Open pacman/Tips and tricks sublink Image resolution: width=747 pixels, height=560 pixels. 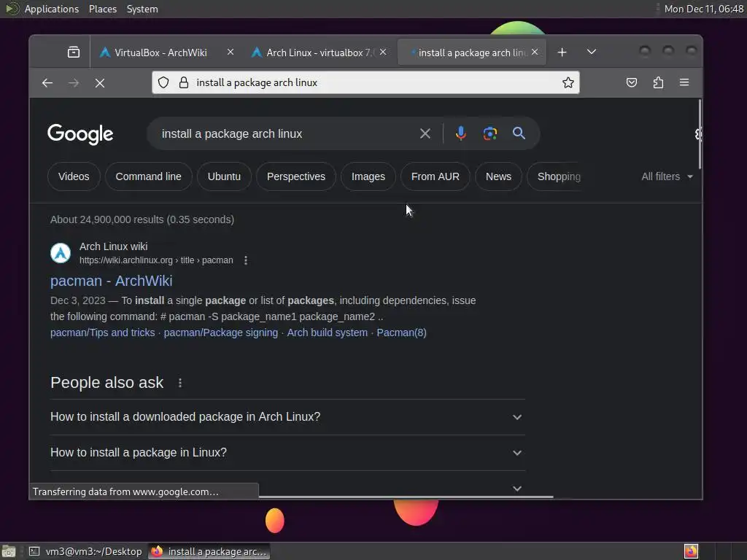[x=102, y=332]
